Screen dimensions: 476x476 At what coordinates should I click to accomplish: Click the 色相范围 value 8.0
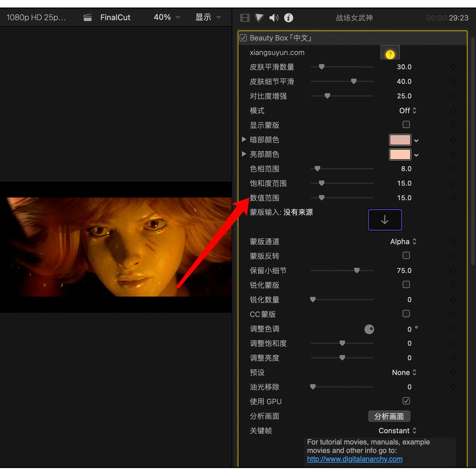click(x=406, y=169)
